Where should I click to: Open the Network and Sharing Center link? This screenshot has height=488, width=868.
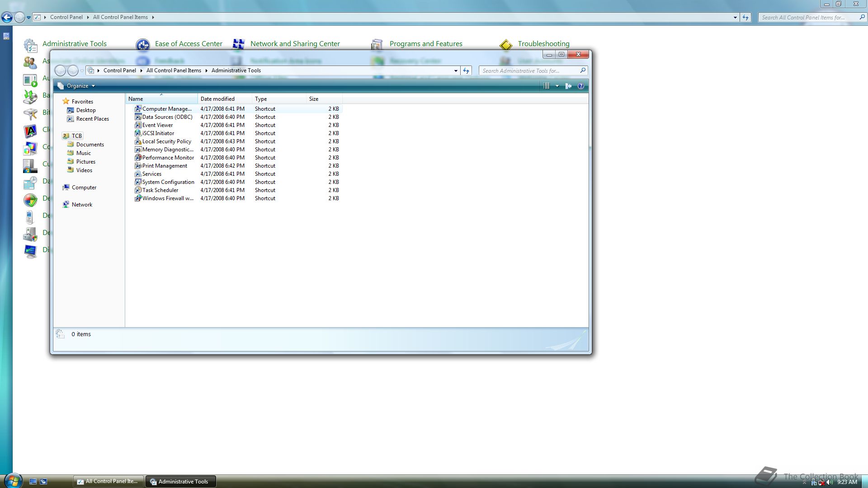point(295,44)
